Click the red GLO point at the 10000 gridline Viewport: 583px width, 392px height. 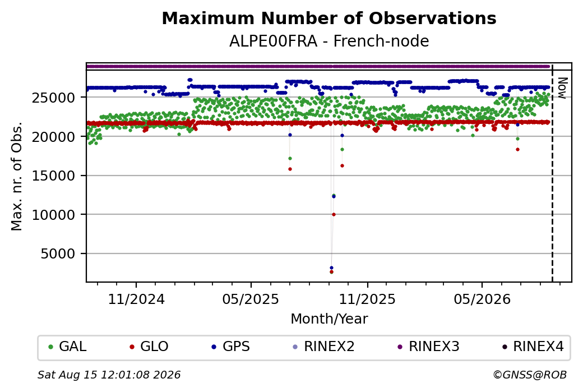coord(334,215)
